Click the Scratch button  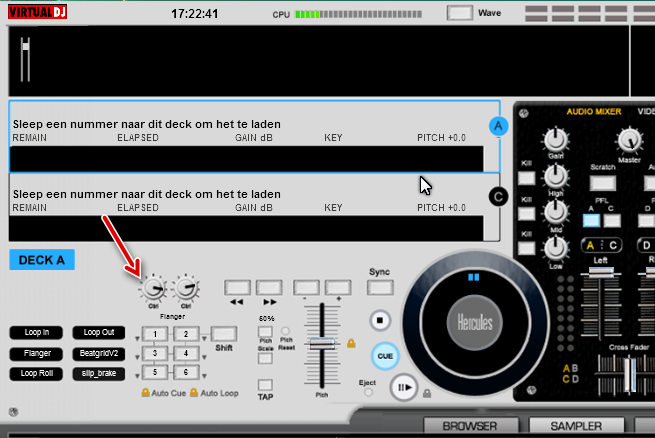(603, 183)
